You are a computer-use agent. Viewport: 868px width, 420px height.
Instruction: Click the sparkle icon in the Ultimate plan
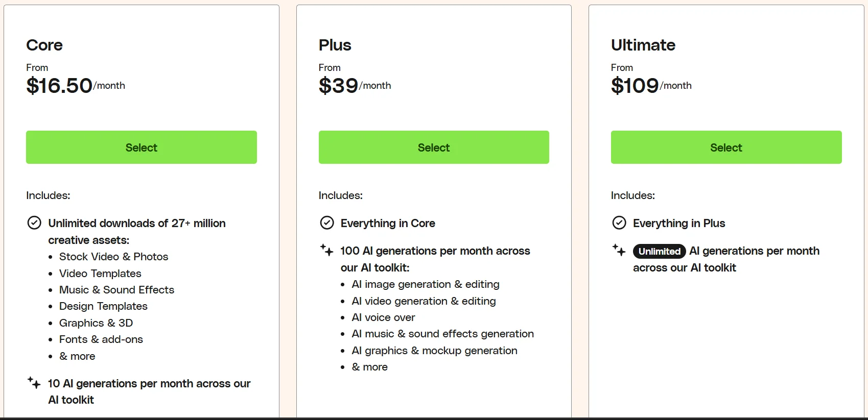pos(619,250)
